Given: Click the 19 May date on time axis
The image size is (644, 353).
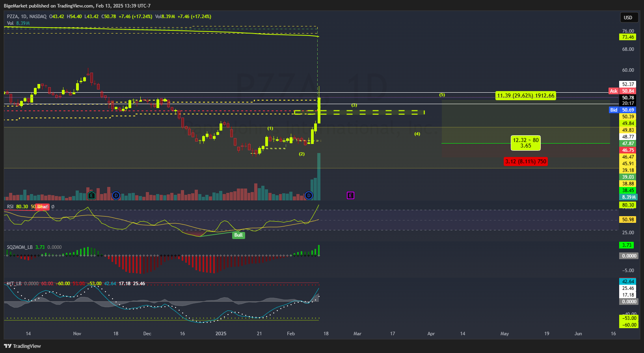Looking at the screenshot, I should (547, 334).
